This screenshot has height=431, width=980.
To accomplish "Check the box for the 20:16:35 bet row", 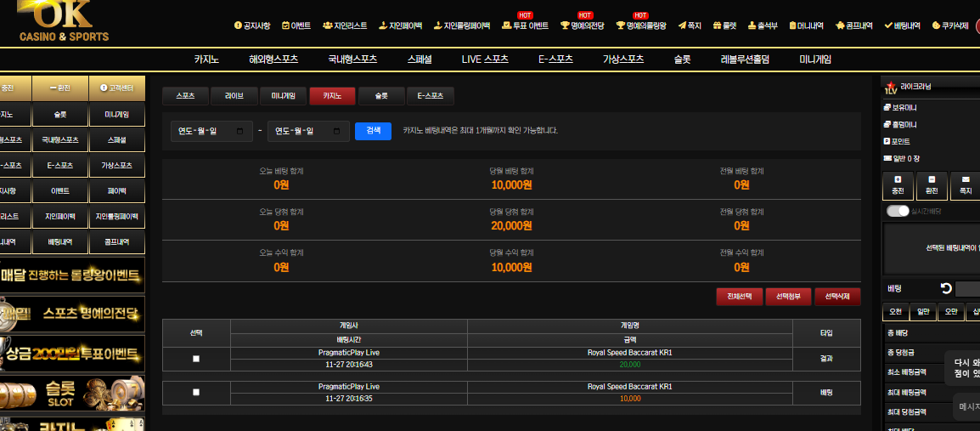I will (196, 392).
